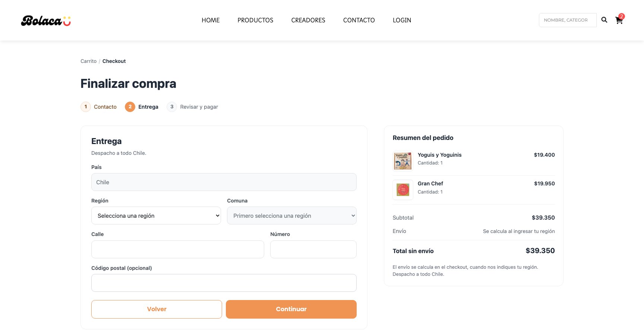Click the Continuar button
Viewport: 644px width, 335px height.
[x=291, y=309]
